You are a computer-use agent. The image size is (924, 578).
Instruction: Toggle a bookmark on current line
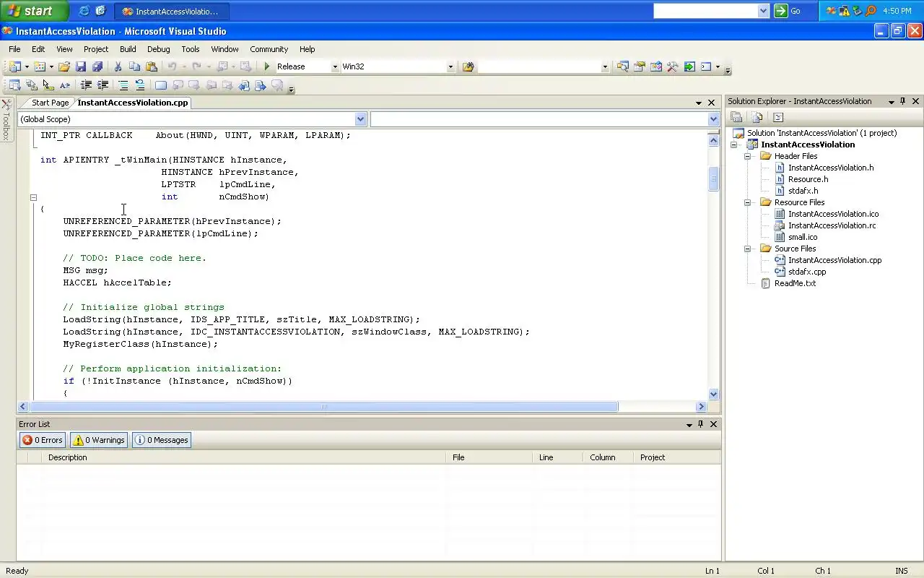pyautogui.click(x=160, y=85)
